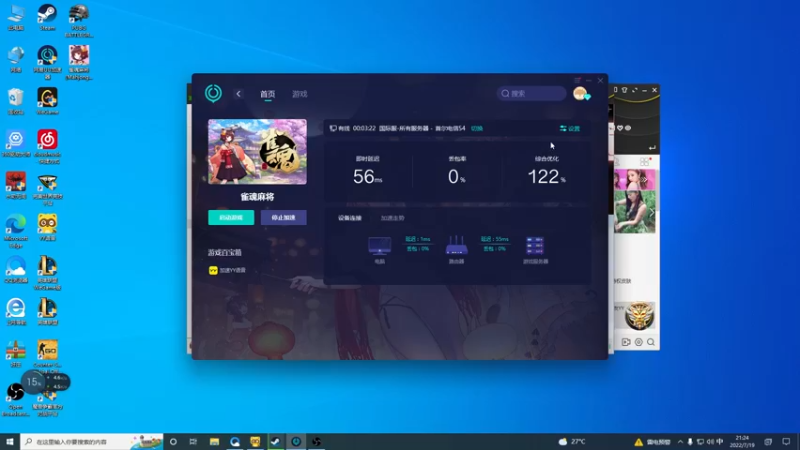Click the 雀魂麻将 game title
The height and width of the screenshot is (450, 800).
click(x=257, y=197)
